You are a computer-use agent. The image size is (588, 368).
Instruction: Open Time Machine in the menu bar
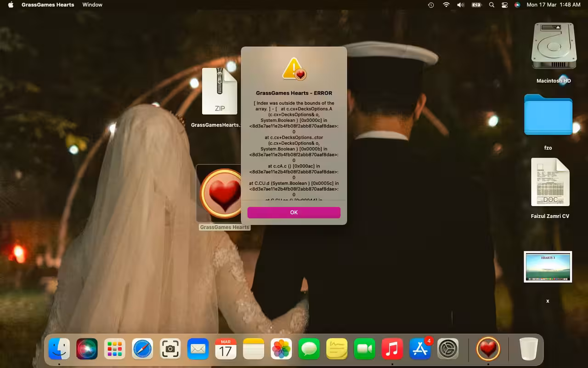[431, 5]
